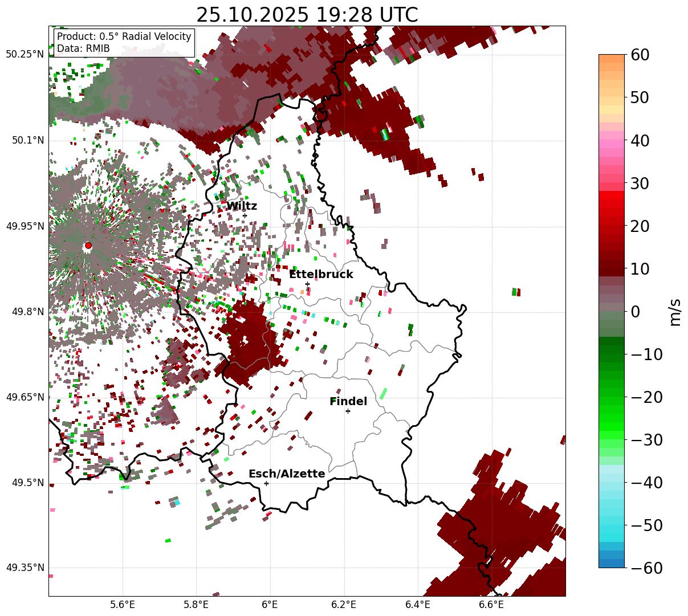Click the colorbar tick label −60

646,568
